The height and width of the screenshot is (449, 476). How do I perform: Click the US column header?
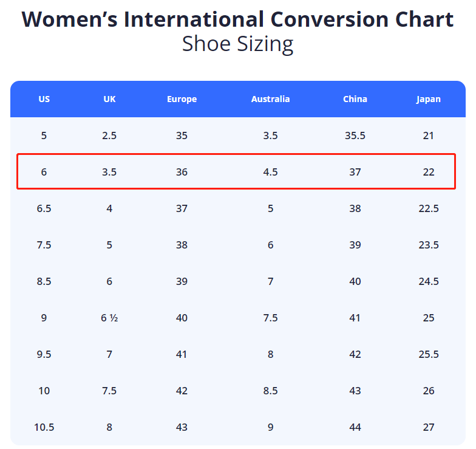click(44, 99)
